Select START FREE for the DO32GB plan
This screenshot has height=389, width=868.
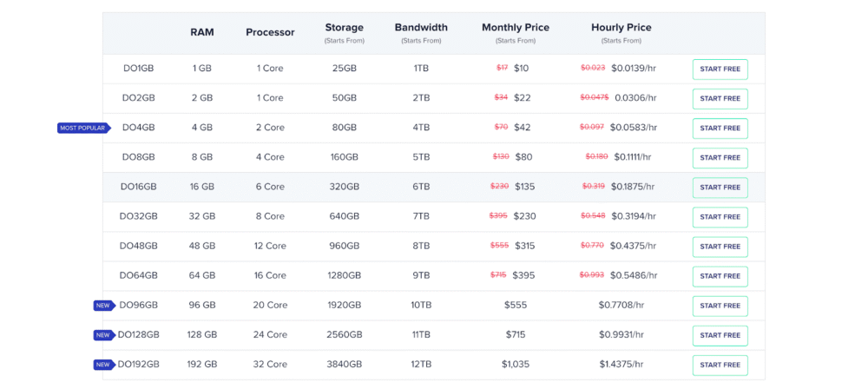(720, 217)
